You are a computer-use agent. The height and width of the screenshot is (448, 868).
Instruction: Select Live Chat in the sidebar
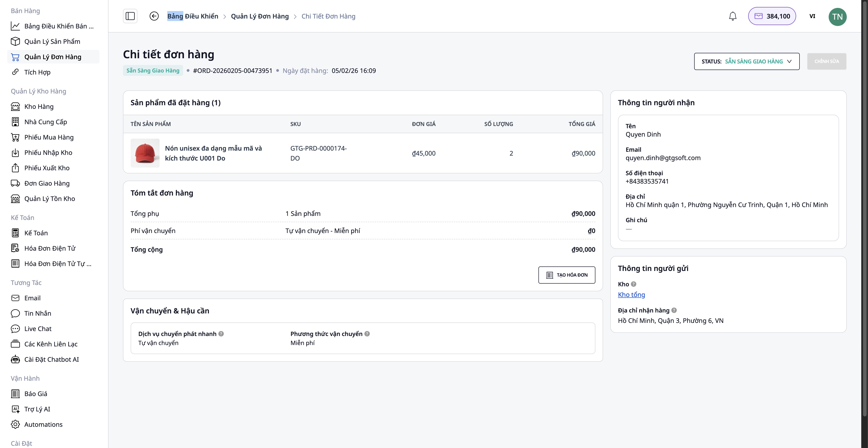tap(38, 329)
